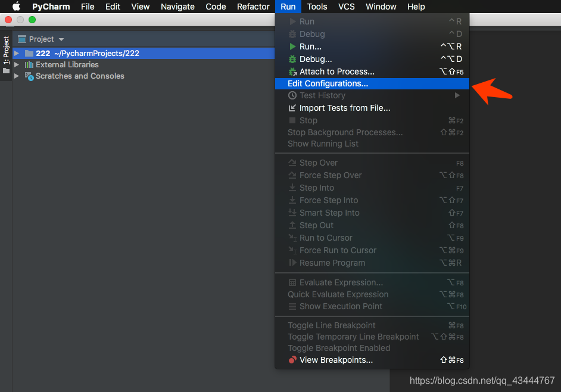Select External Libraries in project tree
The image size is (561, 392).
click(x=67, y=64)
